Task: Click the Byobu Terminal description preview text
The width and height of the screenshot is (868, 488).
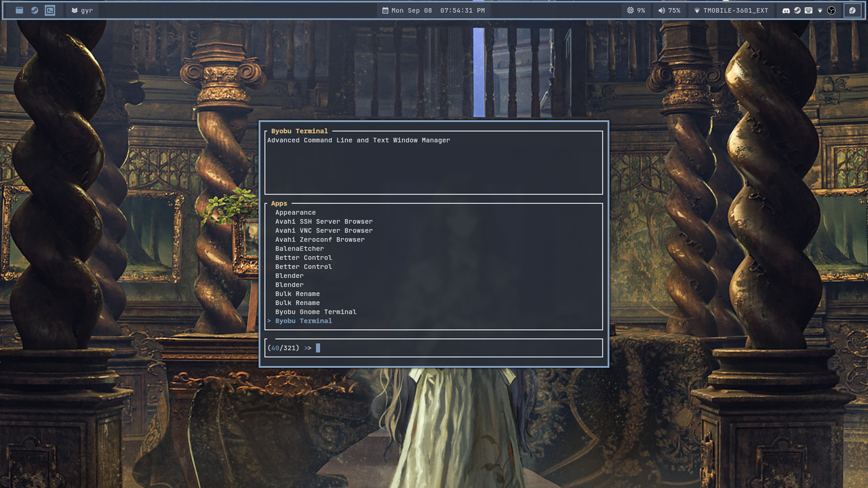Action: [x=359, y=140]
